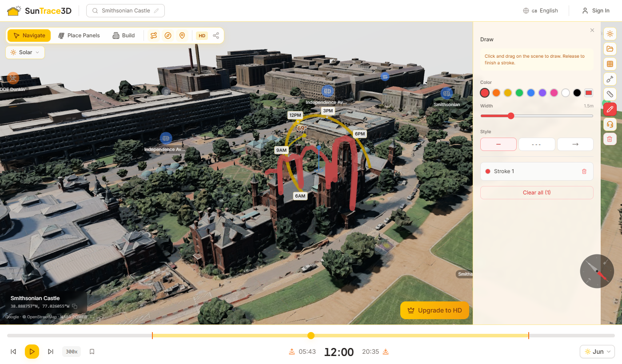Select the Navigate mode

[x=29, y=36]
